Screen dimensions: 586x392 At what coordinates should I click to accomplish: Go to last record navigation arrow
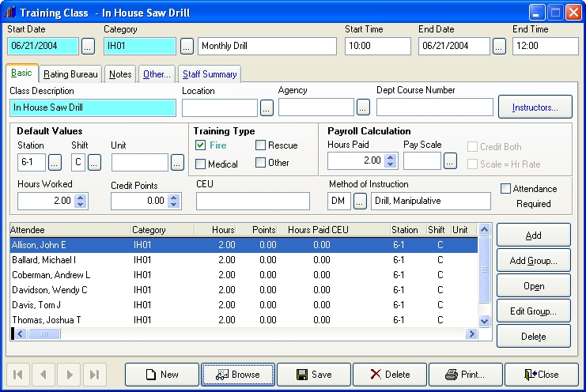(95, 375)
